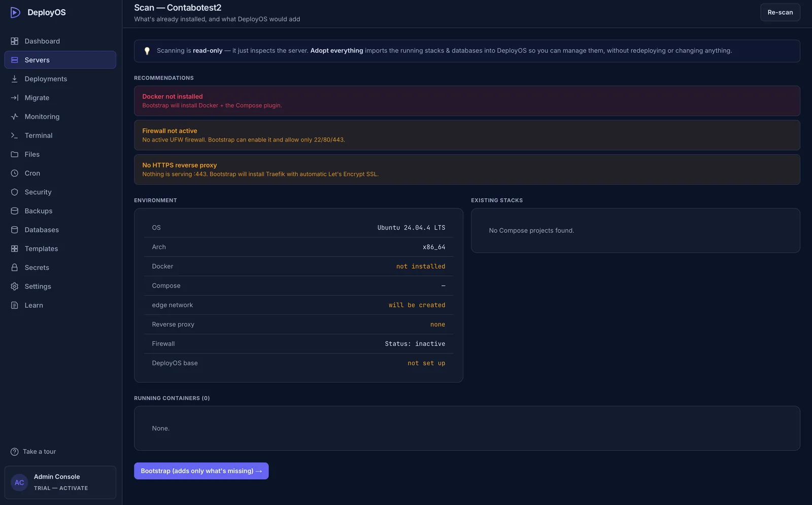The image size is (812, 505).
Task: Click the edge network 'will be created' value
Action: pyautogui.click(x=417, y=305)
